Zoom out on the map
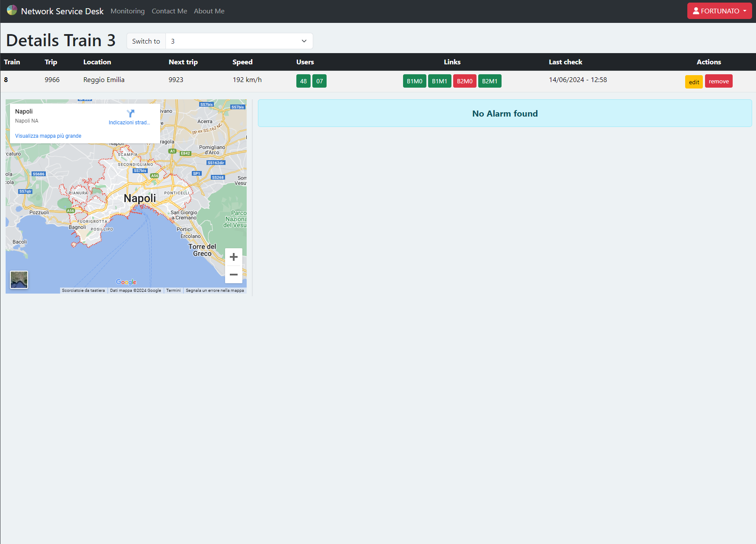The width and height of the screenshot is (756, 544). pyautogui.click(x=234, y=275)
